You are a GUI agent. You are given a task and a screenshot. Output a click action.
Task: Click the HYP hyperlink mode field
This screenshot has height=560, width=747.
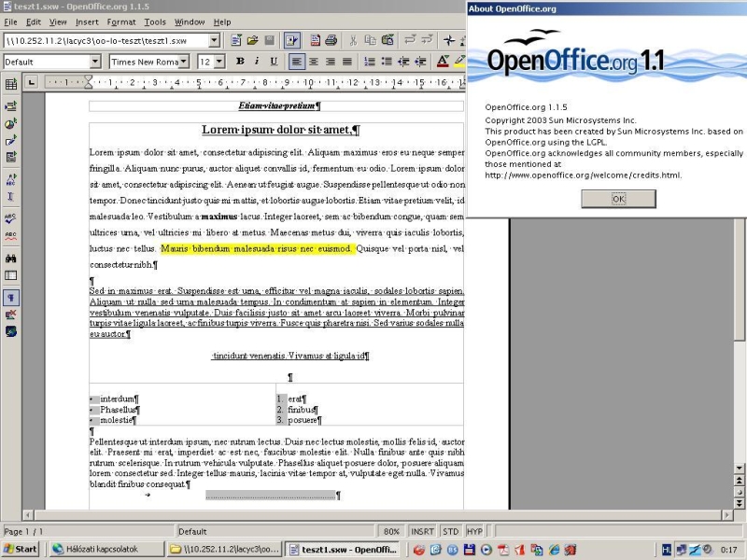(474, 531)
